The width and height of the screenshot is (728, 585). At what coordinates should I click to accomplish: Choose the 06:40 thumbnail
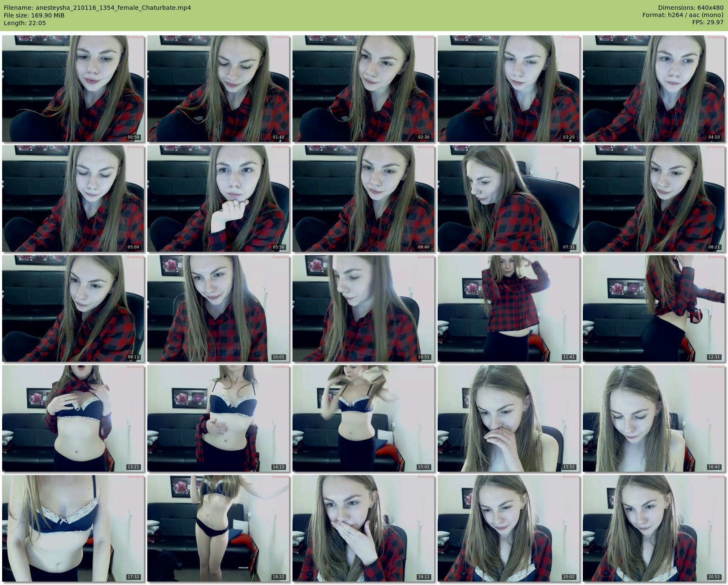[364, 199]
